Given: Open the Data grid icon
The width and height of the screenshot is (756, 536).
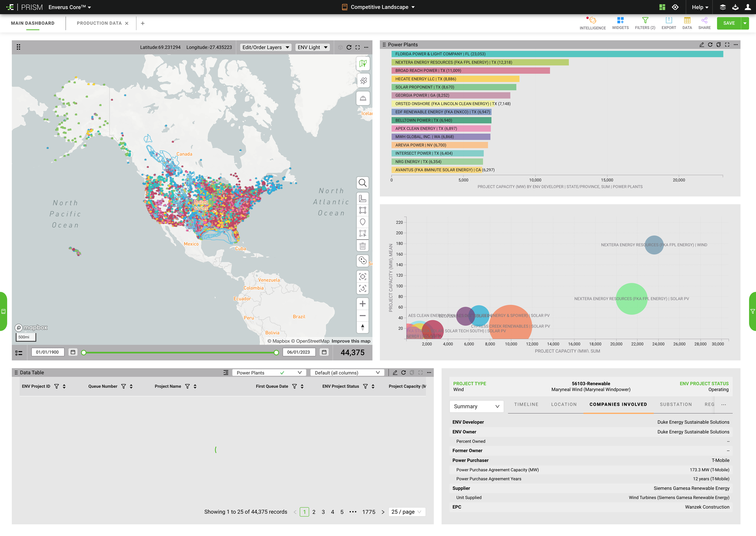Looking at the screenshot, I should [687, 21].
